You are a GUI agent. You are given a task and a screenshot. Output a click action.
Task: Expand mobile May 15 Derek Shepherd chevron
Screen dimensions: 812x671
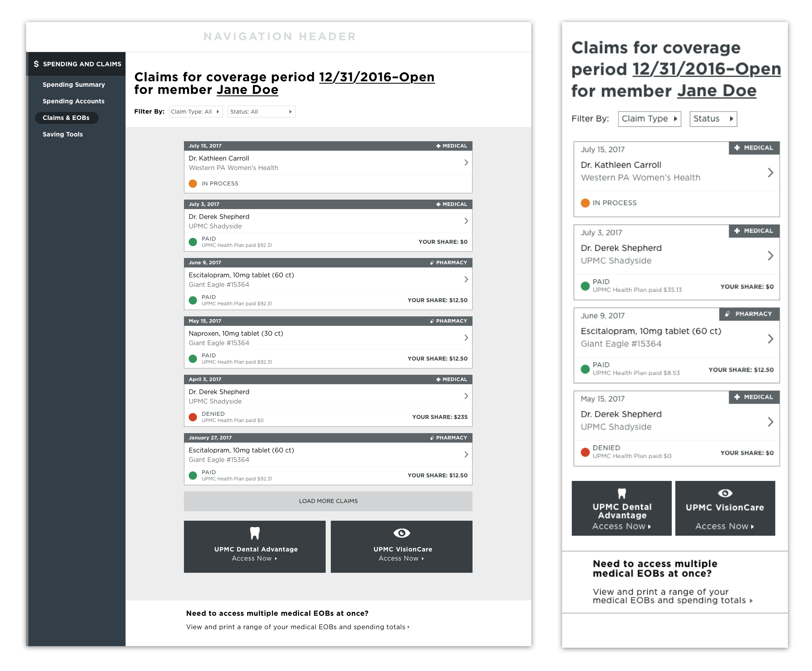(771, 422)
